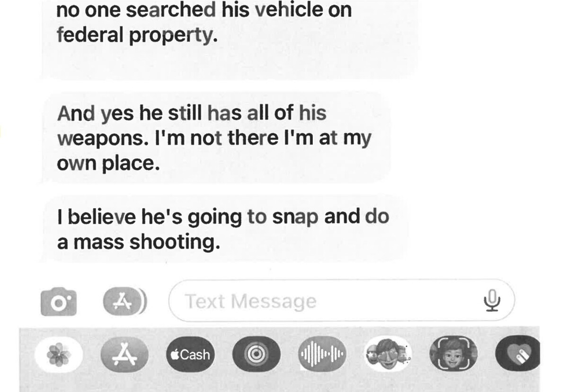Select Apple Cash in app drawer
The width and height of the screenshot is (568, 392).
click(x=191, y=354)
